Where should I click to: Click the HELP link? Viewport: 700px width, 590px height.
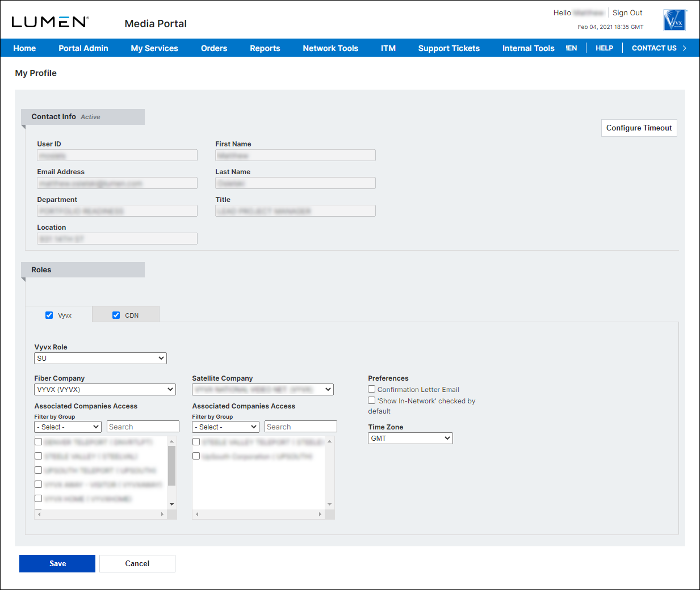pyautogui.click(x=604, y=48)
